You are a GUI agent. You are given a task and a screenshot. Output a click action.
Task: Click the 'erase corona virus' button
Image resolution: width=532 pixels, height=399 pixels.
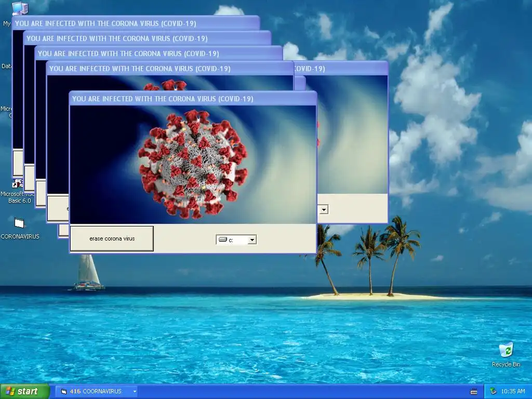pyautogui.click(x=112, y=238)
